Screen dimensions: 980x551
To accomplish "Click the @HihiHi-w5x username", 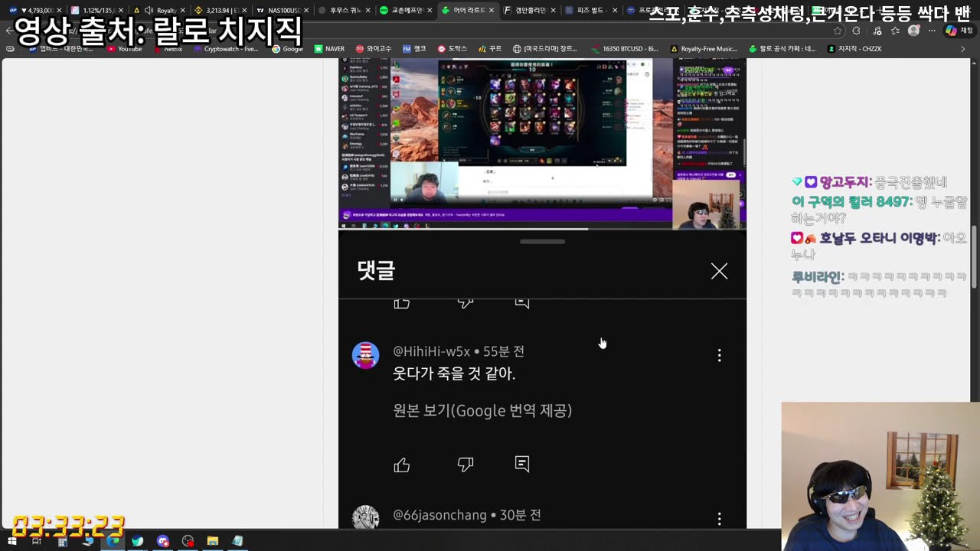I will pyautogui.click(x=431, y=351).
